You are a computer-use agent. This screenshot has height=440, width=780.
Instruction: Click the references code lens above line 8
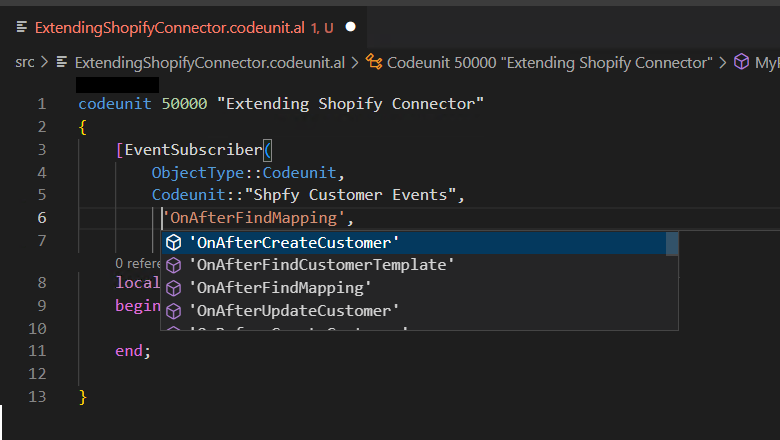coord(138,263)
